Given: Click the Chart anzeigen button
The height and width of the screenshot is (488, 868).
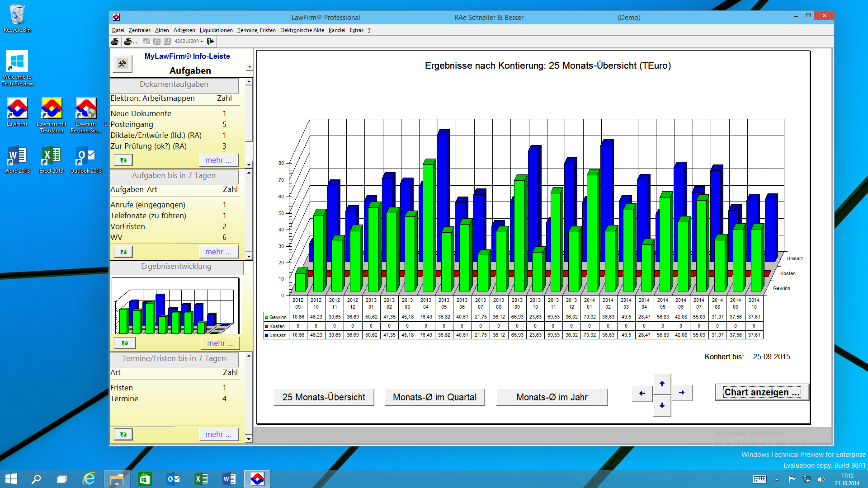Looking at the screenshot, I should 761,392.
